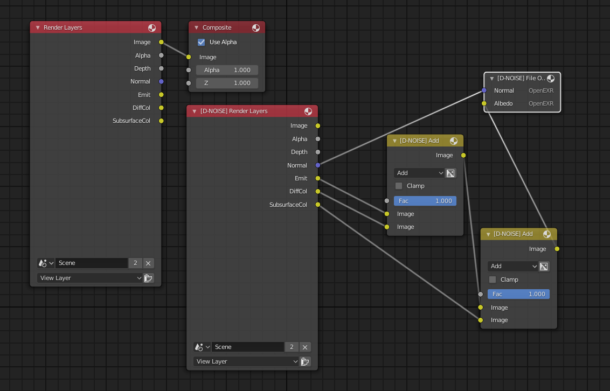610x391 pixels.
Task: Toggle alpha icon on lower D-NOISE Add node
Action: tap(544, 267)
